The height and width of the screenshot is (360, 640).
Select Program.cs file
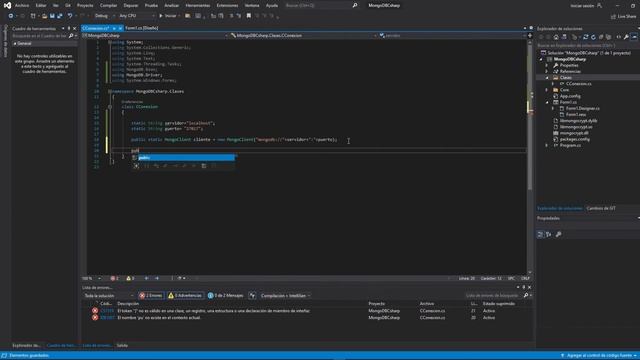tap(570, 145)
